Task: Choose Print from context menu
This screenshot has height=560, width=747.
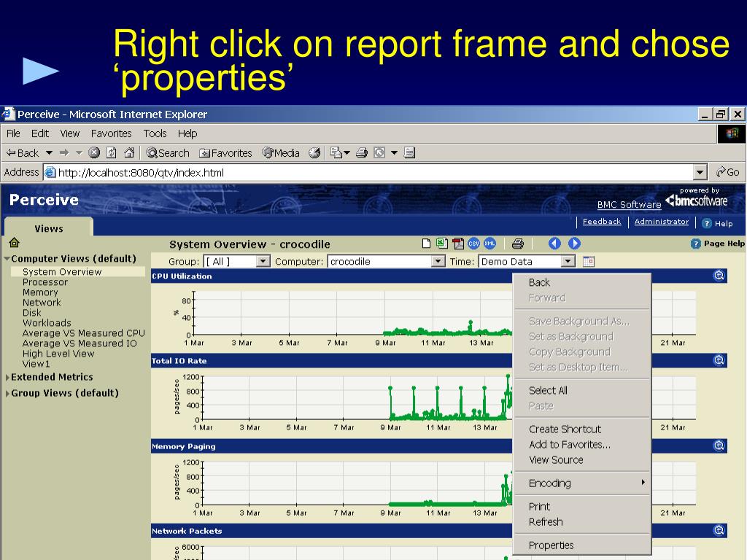Action: [x=582, y=507]
